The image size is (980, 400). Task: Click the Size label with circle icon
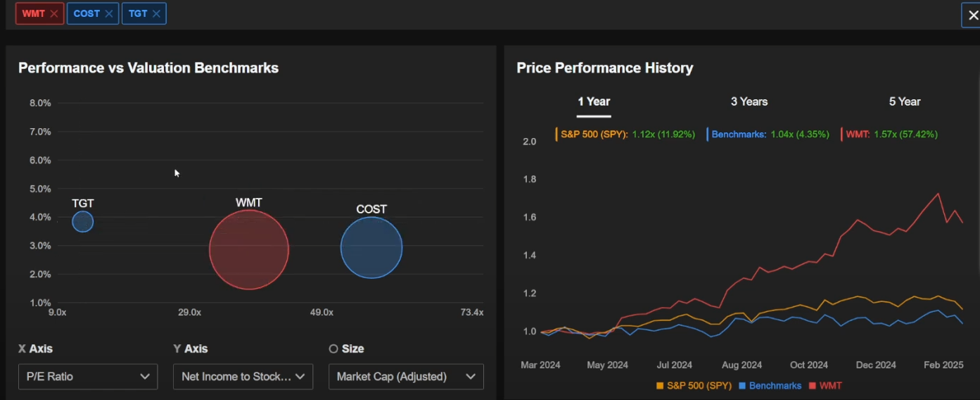pos(346,349)
